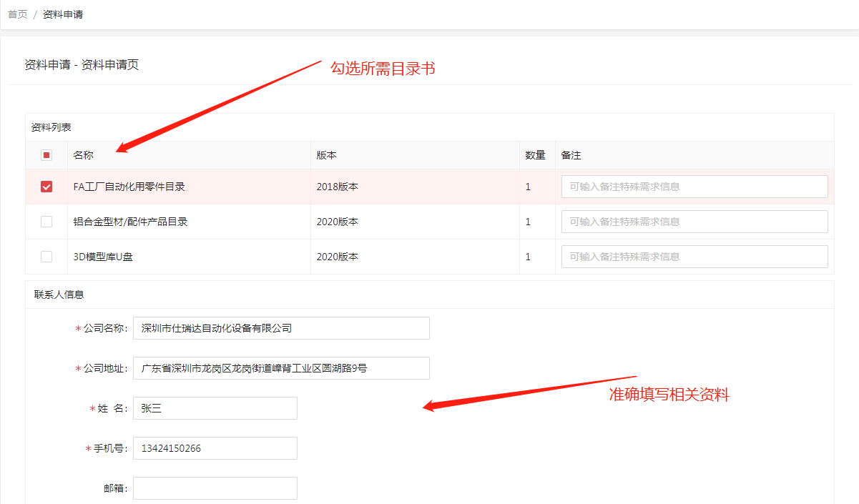Select the 铝合金型材/配件产品目录 row name

click(x=130, y=222)
